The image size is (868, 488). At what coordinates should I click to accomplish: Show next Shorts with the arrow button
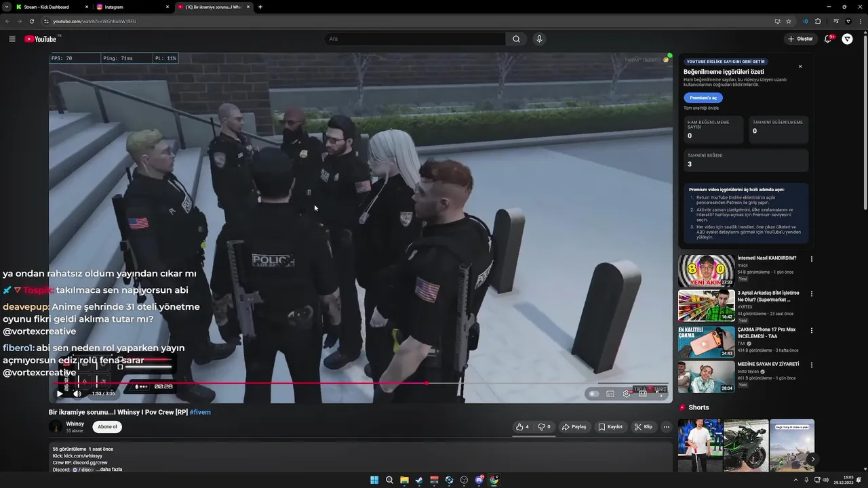click(x=812, y=459)
